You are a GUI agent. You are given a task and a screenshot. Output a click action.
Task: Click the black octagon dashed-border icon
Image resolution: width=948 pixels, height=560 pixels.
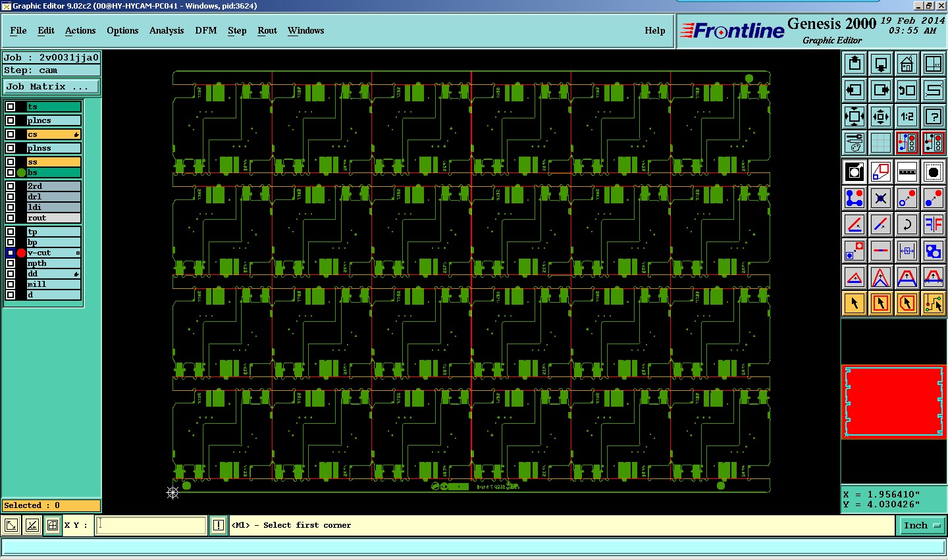pos(934,172)
